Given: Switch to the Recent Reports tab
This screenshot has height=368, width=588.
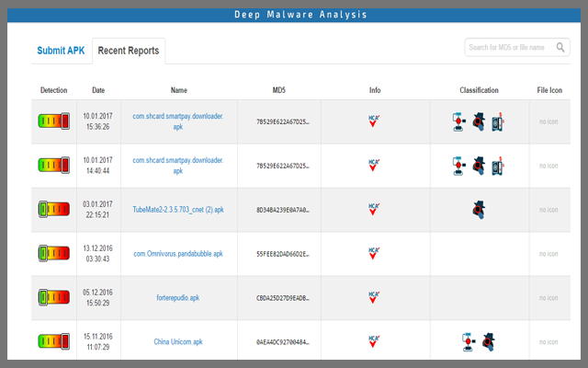Looking at the screenshot, I should [x=130, y=51].
